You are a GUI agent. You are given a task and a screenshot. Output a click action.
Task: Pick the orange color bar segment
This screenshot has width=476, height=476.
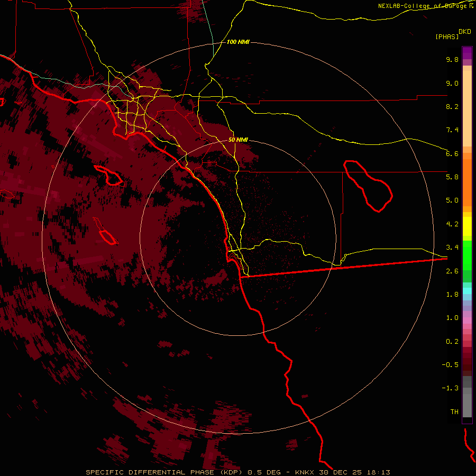coord(467,183)
